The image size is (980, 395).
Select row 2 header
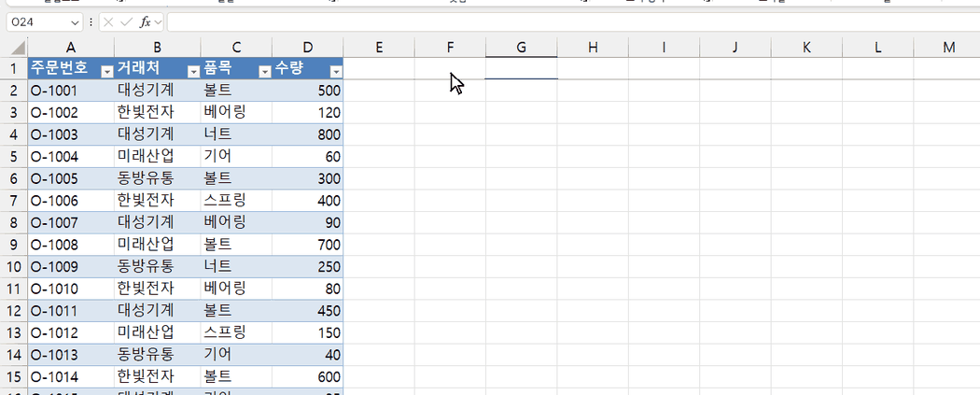click(x=14, y=91)
